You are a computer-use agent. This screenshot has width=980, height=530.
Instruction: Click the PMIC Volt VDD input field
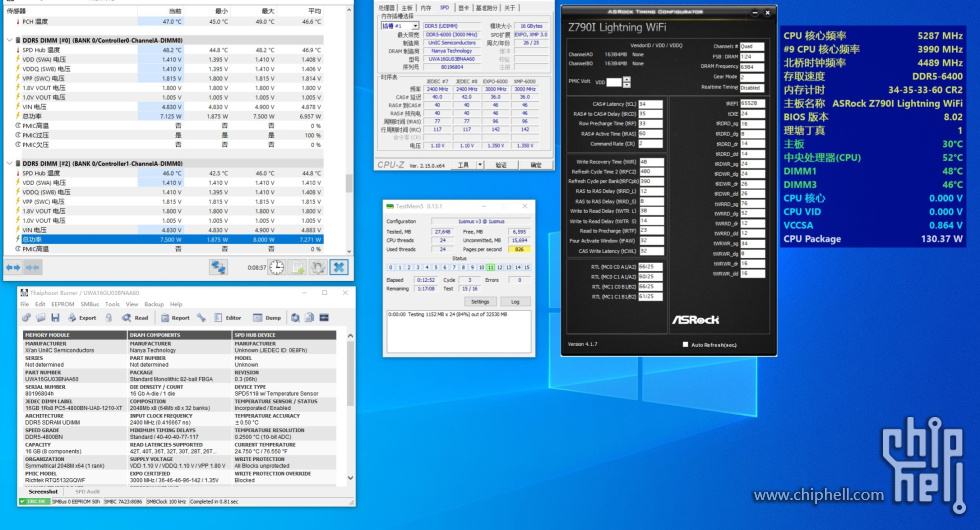pyautogui.click(x=614, y=82)
